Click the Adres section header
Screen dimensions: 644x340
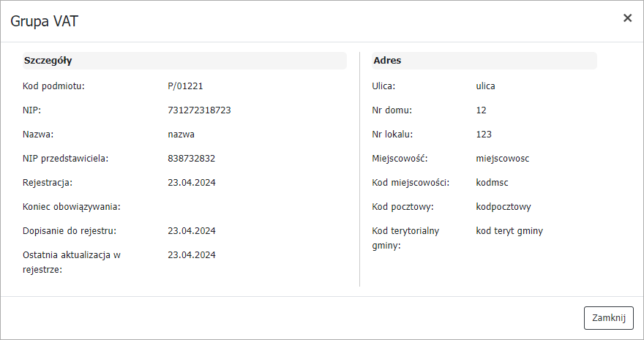387,61
